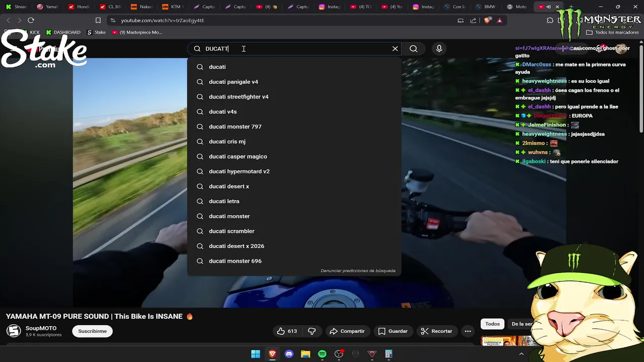This screenshot has height=362, width=644.
Task: Bookmark this page with the bookmark icon
Action: tap(98, 20)
